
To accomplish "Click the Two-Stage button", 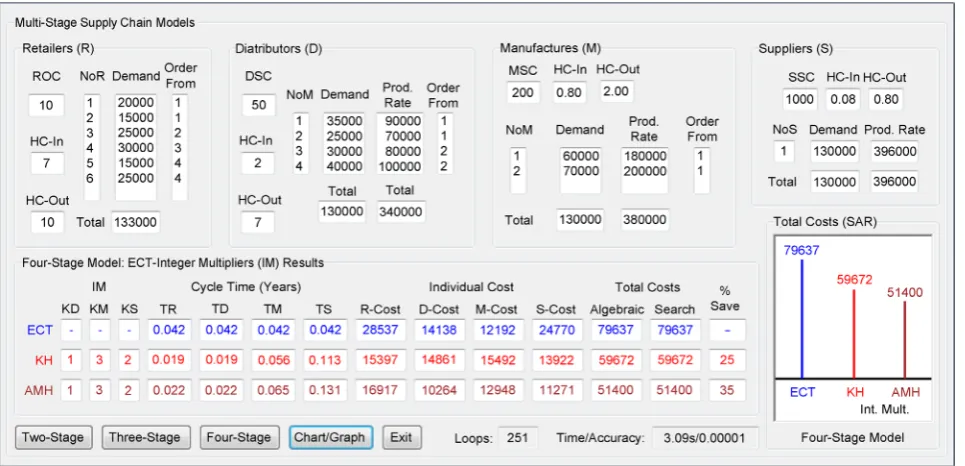I will point(53,438).
